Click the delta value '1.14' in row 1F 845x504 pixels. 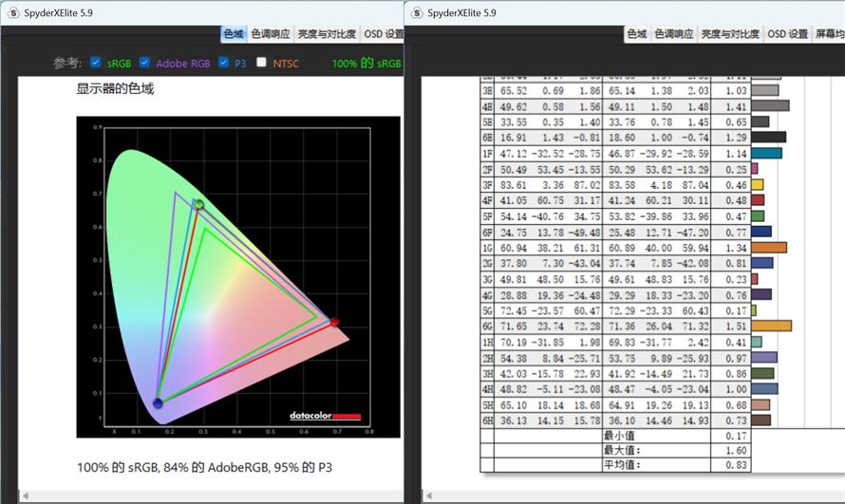[x=736, y=154]
